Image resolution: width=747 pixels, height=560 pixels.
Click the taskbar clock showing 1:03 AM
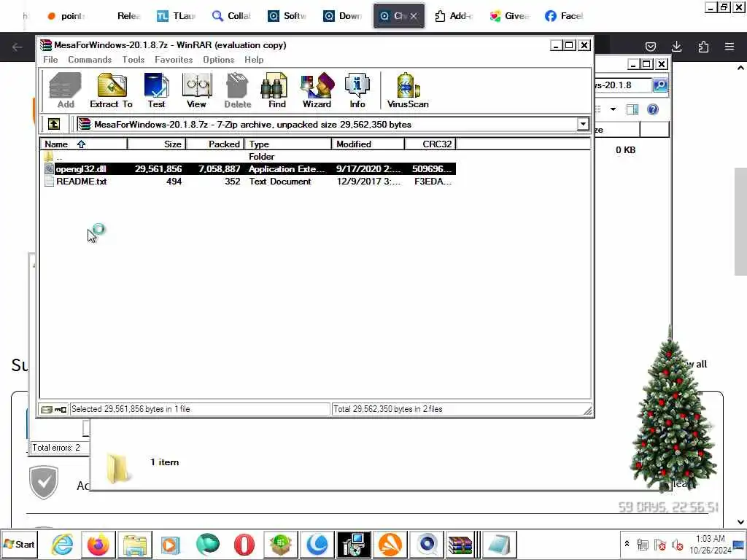coord(710,544)
